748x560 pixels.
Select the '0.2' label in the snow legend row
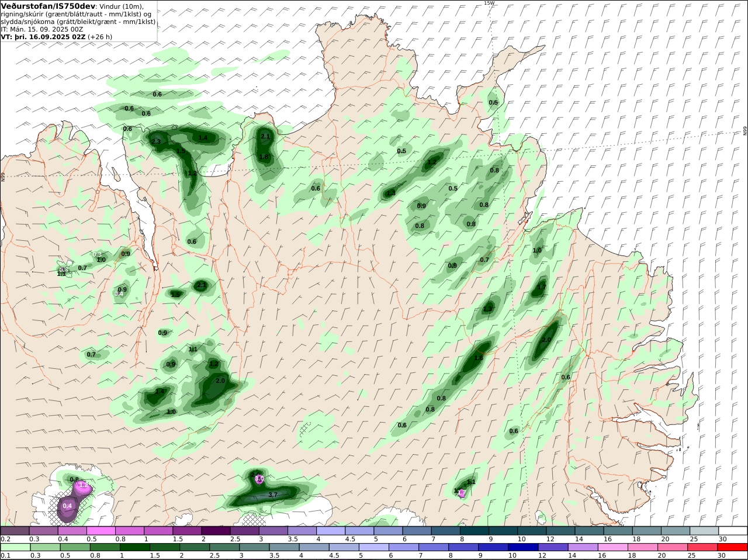tap(5, 539)
